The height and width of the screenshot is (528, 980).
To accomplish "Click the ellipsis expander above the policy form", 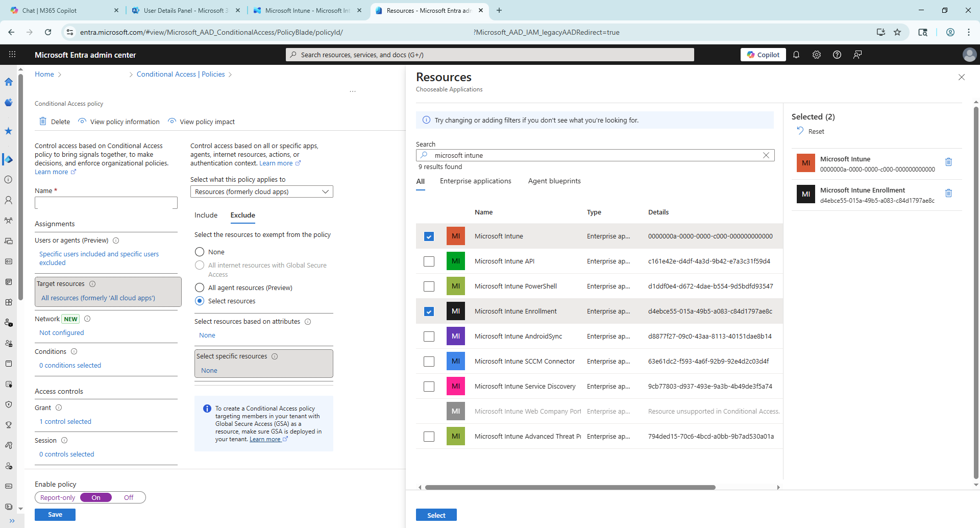I will (x=353, y=91).
